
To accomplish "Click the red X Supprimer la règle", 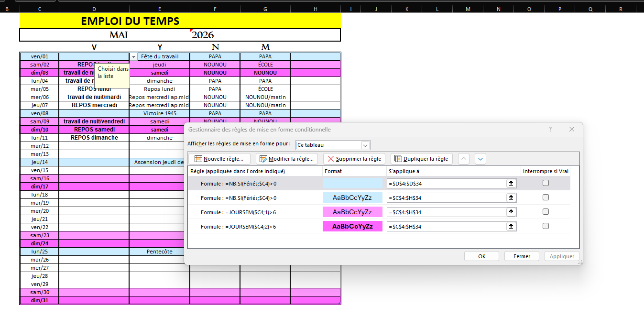I will point(331,159).
